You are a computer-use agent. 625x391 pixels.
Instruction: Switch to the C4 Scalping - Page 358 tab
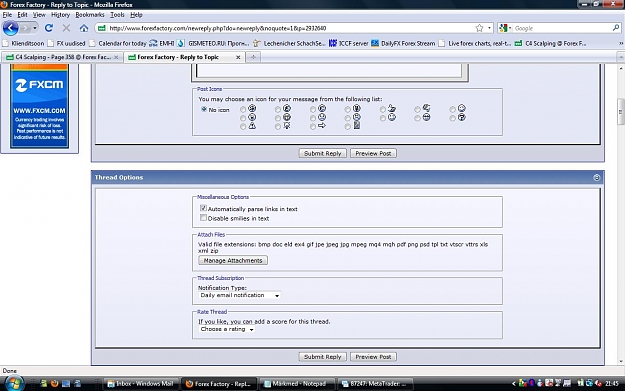[61, 57]
